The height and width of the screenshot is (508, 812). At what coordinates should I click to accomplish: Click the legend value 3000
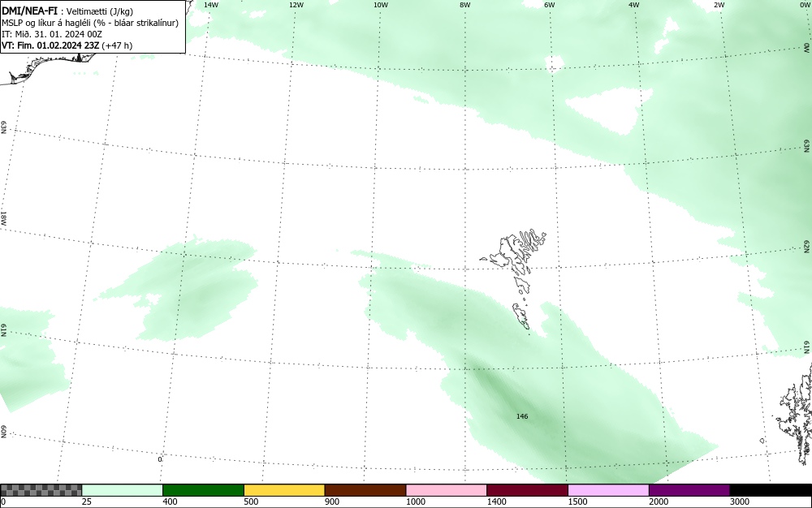pos(740,502)
